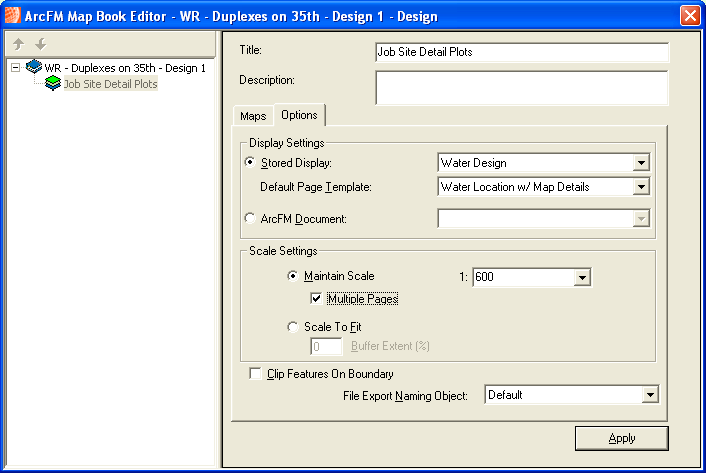This screenshot has width=706, height=473.
Task: Switch to the Options tab
Action: (x=299, y=115)
